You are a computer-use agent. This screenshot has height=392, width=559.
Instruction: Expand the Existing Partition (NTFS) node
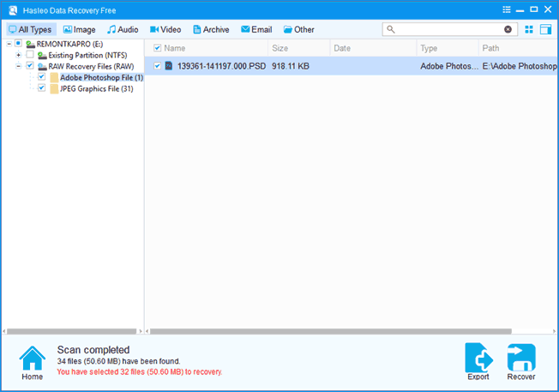coord(18,55)
